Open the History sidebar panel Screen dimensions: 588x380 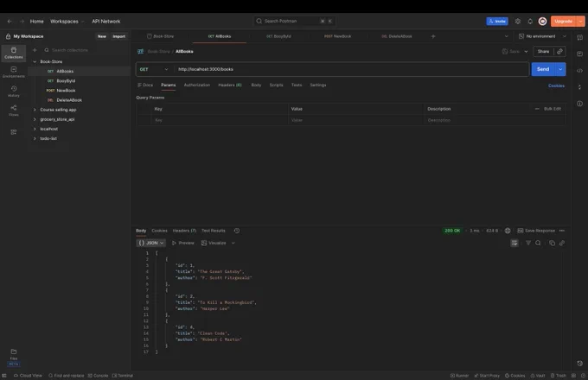(x=14, y=92)
